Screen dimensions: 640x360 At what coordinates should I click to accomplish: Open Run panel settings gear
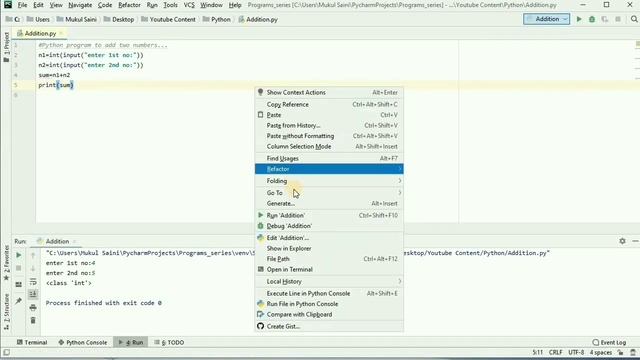(x=622, y=241)
